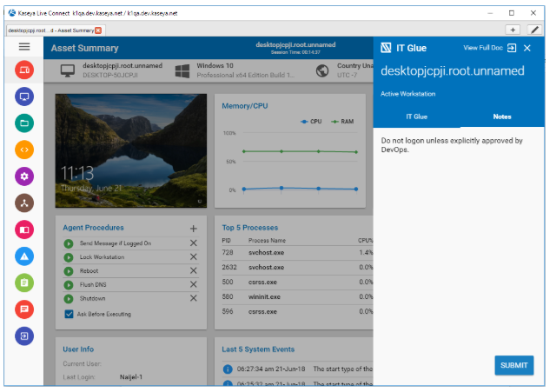Open the purple gear sidebar icon
This screenshot has width=556, height=392.
tap(24, 176)
